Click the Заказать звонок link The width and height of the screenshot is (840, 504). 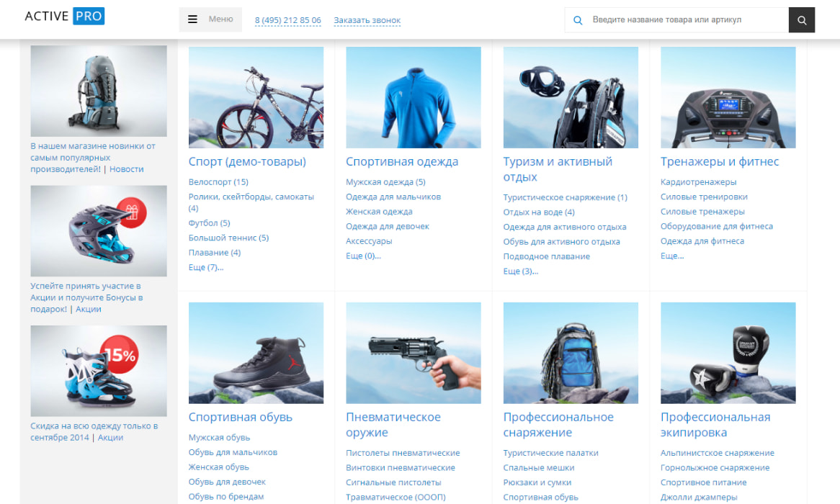coord(367,21)
